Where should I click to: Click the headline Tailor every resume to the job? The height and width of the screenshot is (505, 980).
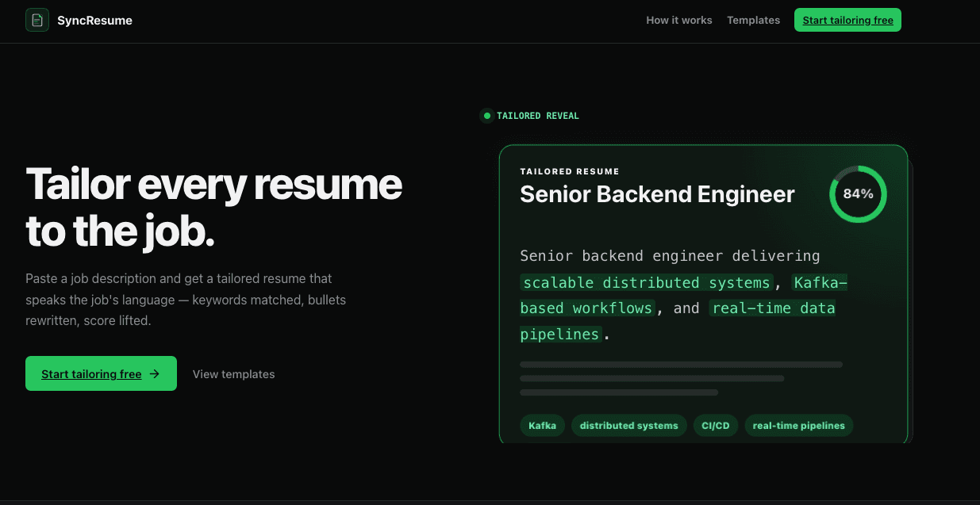[214, 208]
